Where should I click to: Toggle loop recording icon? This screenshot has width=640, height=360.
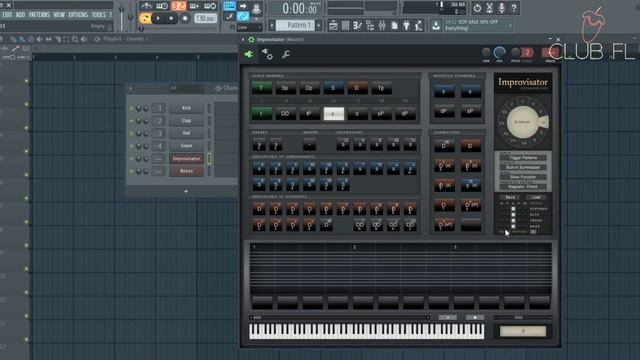pos(210,6)
